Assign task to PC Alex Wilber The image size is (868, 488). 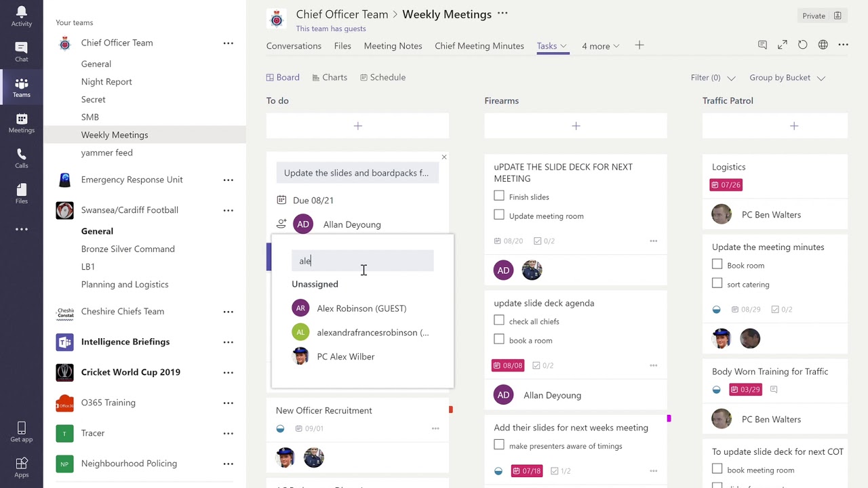345,357
